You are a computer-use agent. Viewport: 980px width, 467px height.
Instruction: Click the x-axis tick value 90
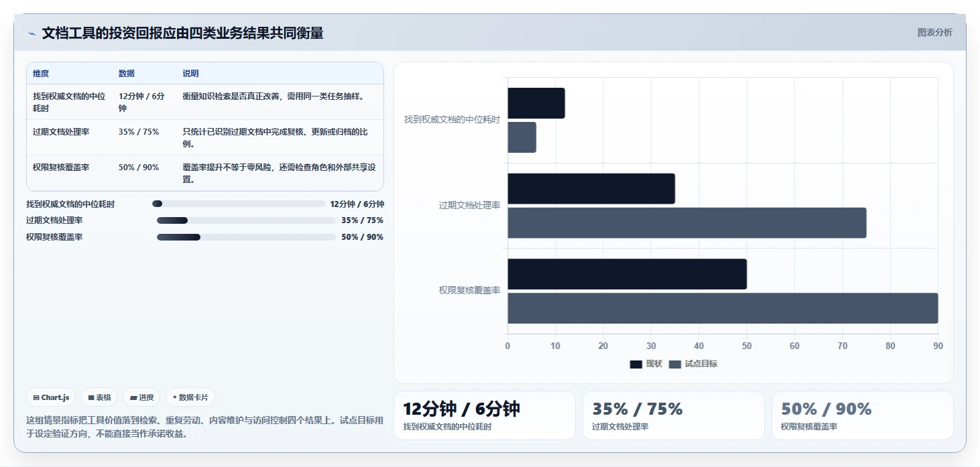[938, 346]
